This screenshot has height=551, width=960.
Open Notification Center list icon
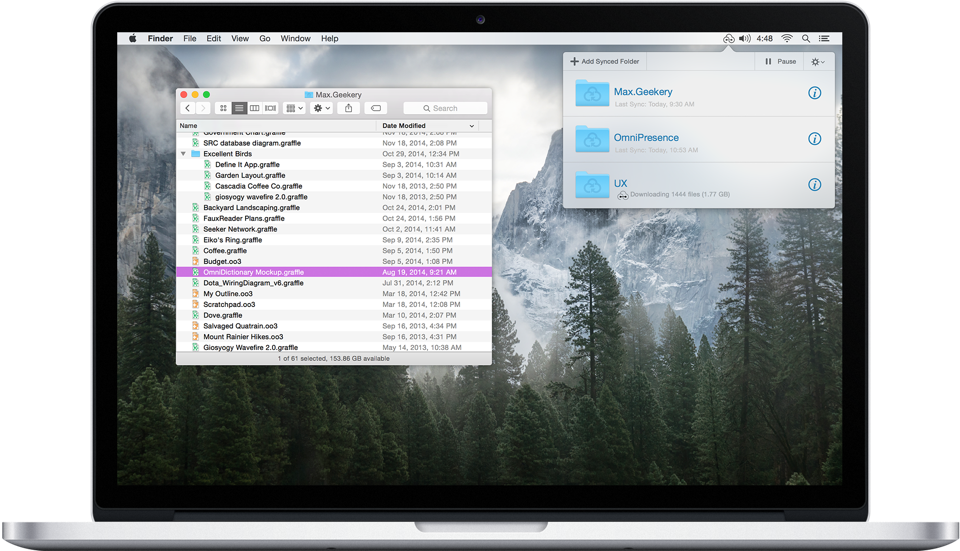pyautogui.click(x=824, y=39)
